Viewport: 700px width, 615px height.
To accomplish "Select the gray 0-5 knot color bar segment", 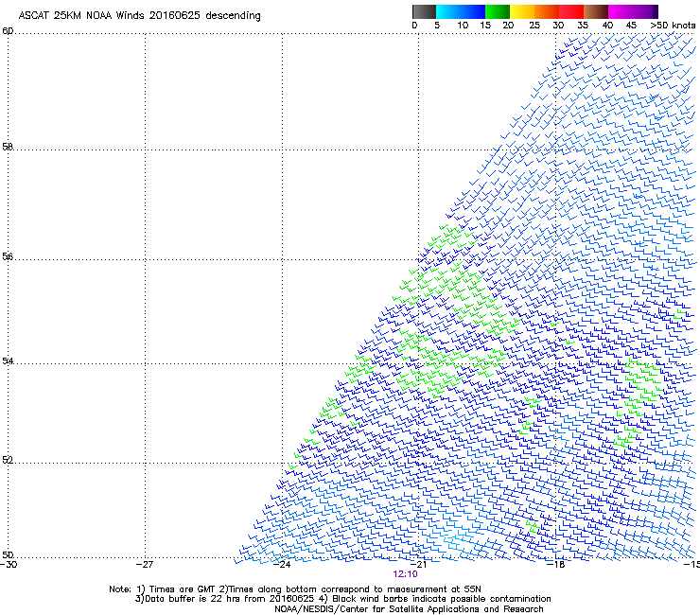I will point(424,11).
